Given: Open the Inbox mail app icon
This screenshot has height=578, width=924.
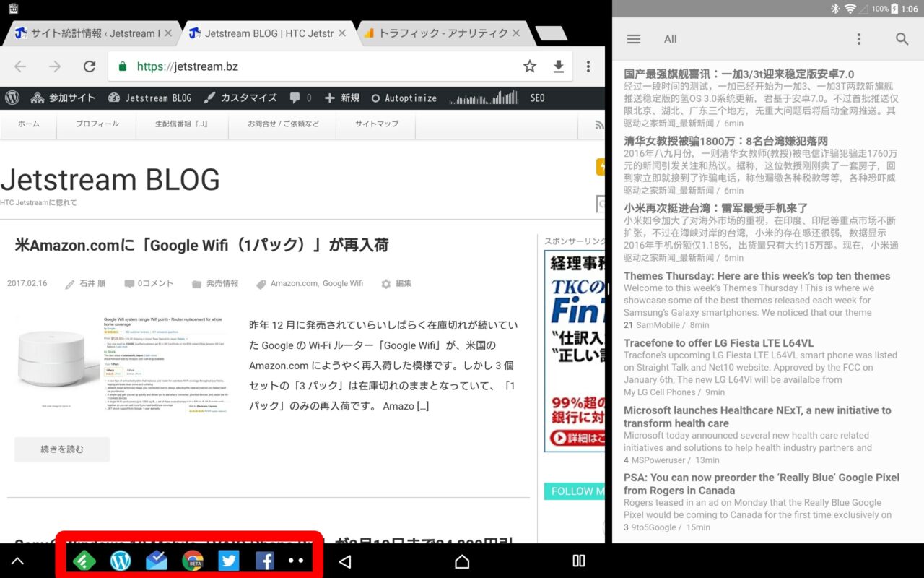Looking at the screenshot, I should tap(157, 561).
